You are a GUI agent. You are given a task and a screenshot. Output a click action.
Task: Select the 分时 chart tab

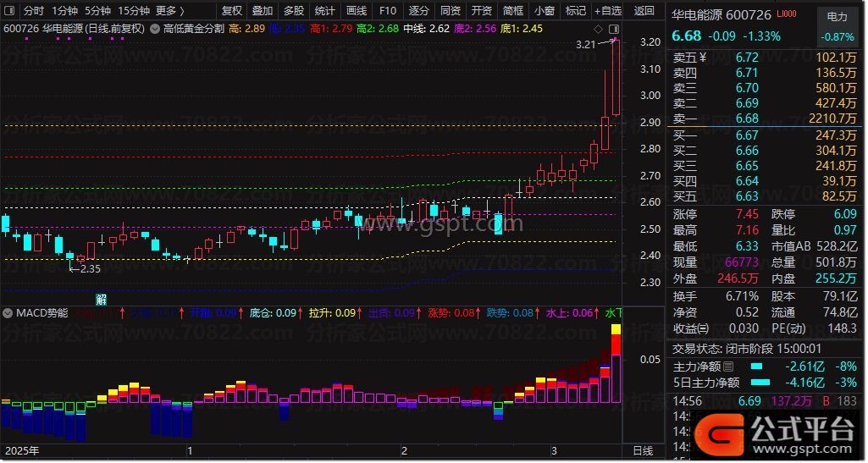pos(33,11)
